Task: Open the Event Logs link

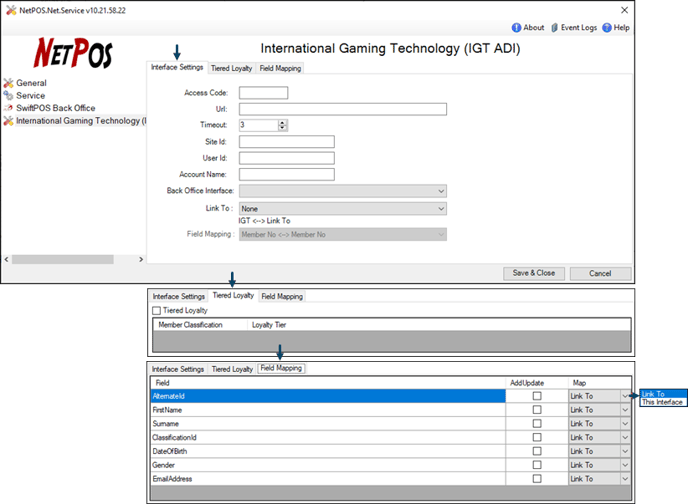Action: point(579,28)
